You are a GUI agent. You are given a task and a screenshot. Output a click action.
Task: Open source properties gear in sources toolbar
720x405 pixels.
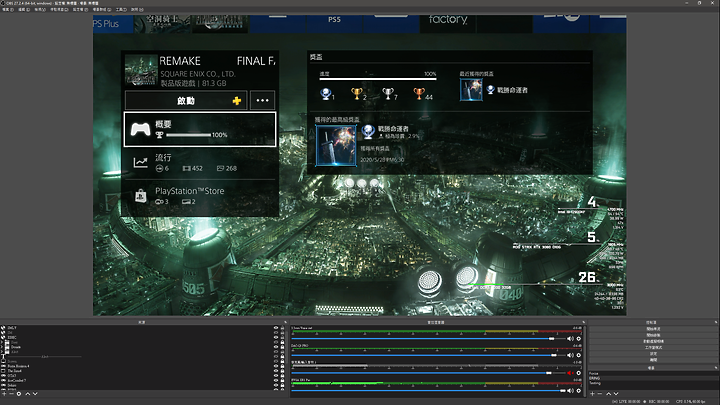coord(19,394)
